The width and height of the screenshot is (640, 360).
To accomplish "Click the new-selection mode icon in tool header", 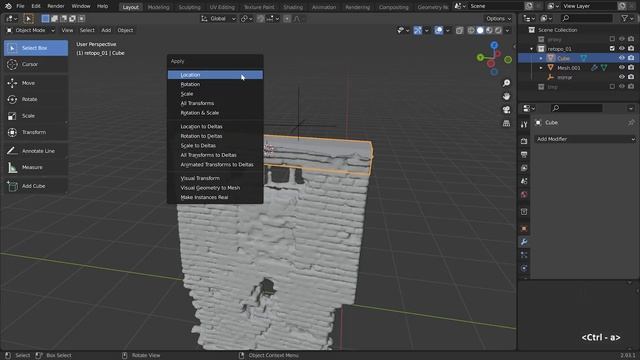I will point(45,19).
